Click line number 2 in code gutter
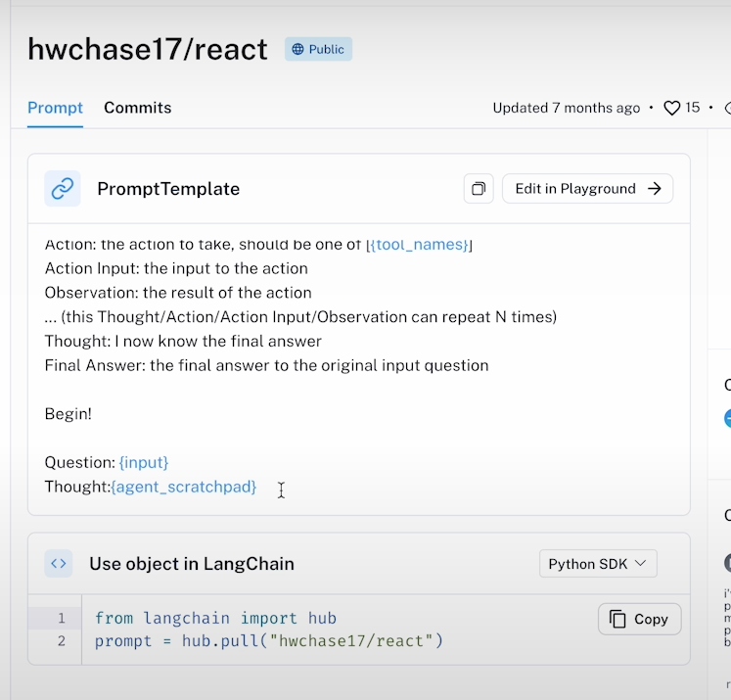 coord(62,641)
